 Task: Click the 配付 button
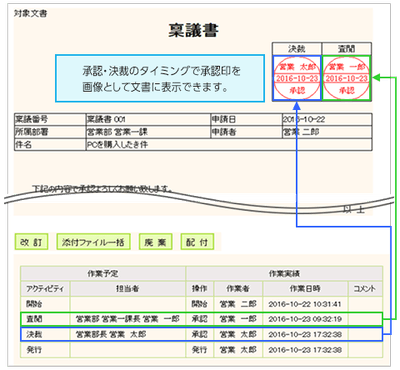[x=197, y=242]
